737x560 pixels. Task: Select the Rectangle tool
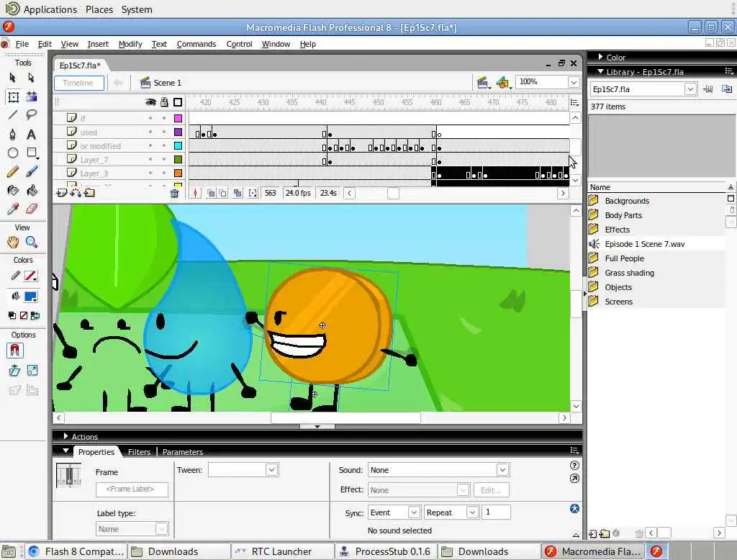coord(32,153)
